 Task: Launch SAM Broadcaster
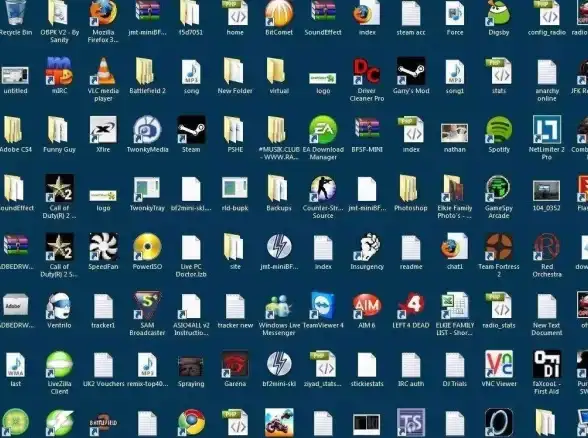click(147, 306)
